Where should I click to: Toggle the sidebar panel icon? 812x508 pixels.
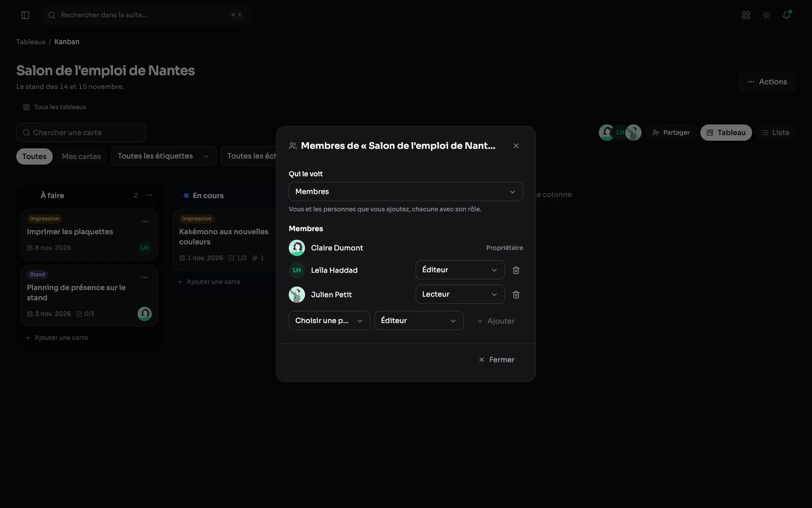25,15
